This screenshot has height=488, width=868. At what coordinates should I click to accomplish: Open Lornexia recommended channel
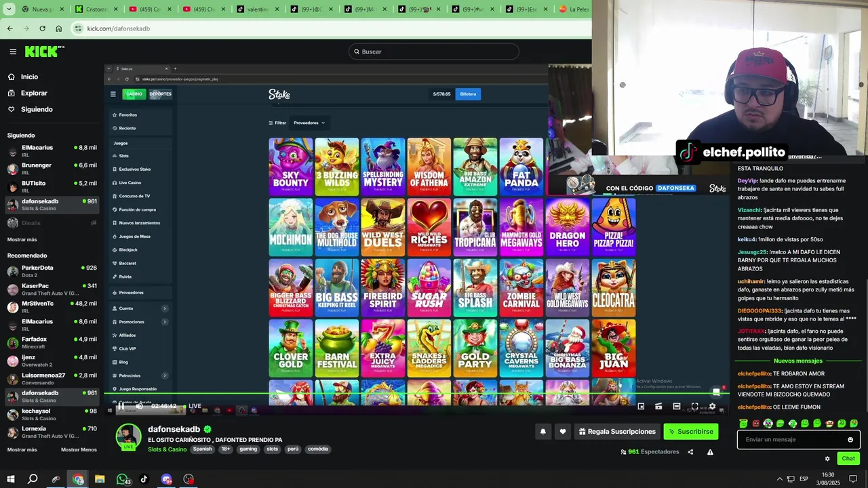(x=52, y=432)
